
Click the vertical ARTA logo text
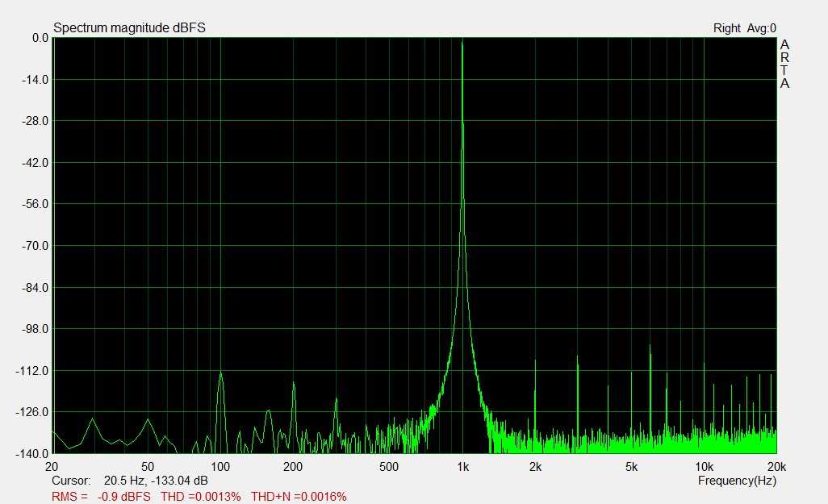(784, 64)
